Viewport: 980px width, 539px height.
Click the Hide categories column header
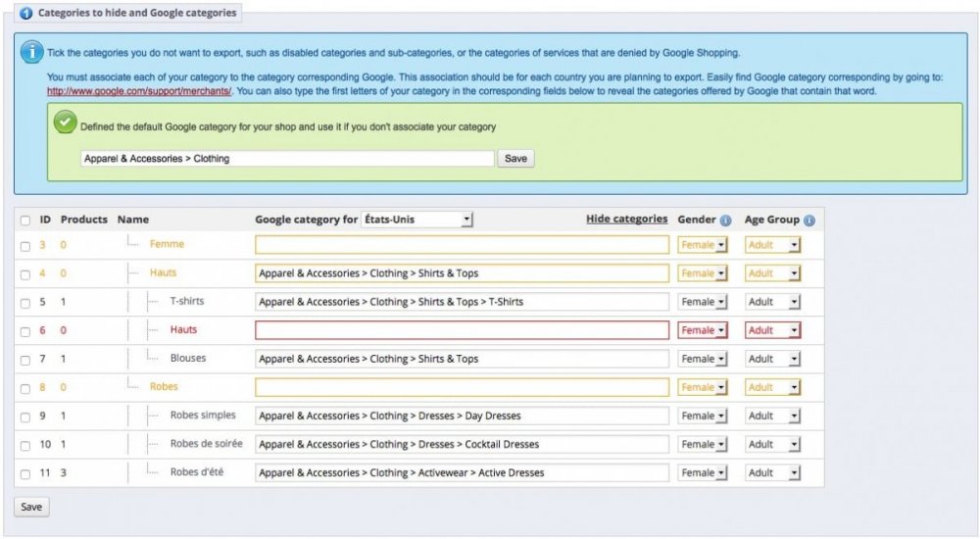click(x=626, y=220)
